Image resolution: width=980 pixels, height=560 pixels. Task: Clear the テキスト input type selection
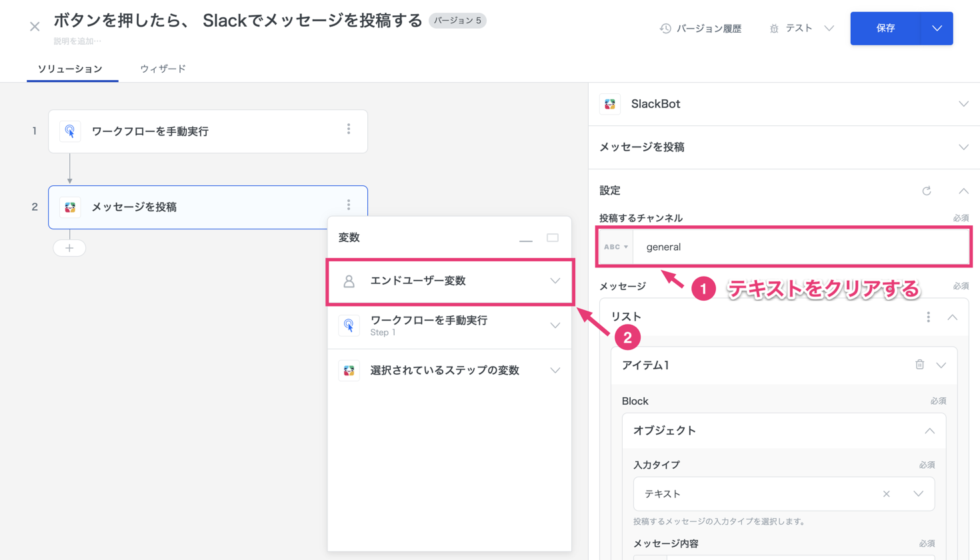pos(886,494)
